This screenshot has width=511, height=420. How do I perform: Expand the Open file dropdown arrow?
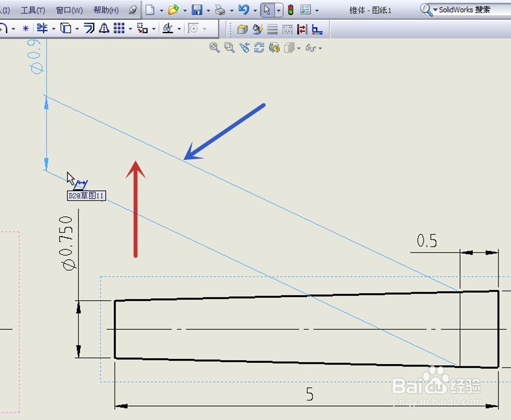pyautogui.click(x=185, y=10)
